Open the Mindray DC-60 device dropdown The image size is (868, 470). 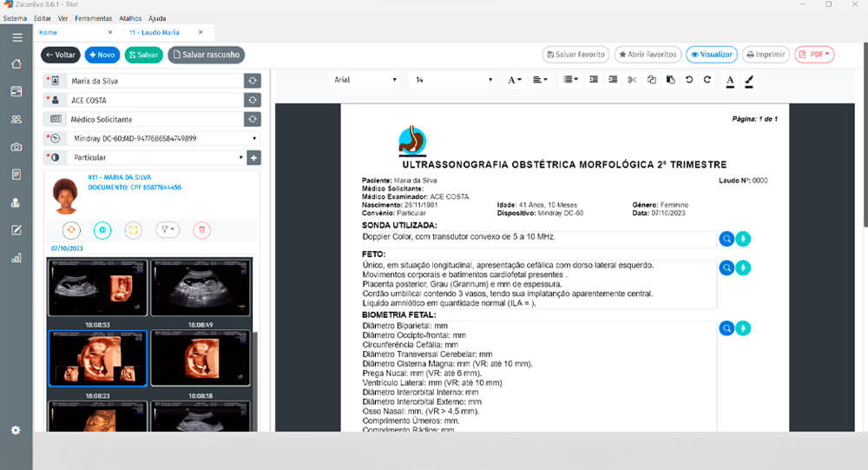pyautogui.click(x=152, y=138)
